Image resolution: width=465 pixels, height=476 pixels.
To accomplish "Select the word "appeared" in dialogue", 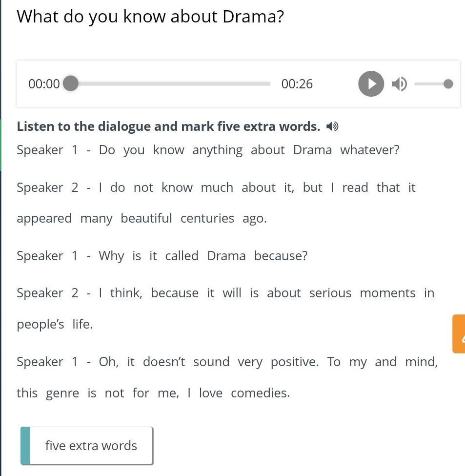I will tap(44, 219).
